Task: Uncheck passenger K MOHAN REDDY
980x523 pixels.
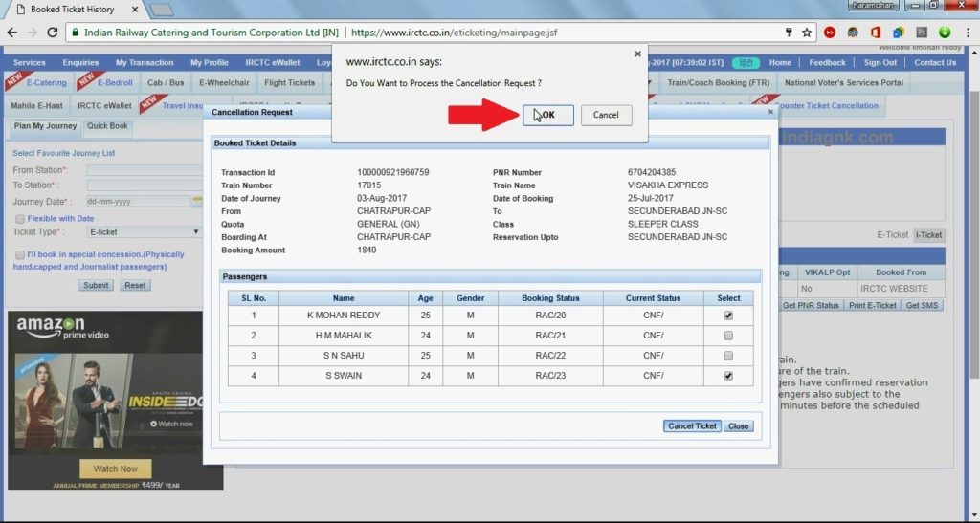Action: coord(728,316)
